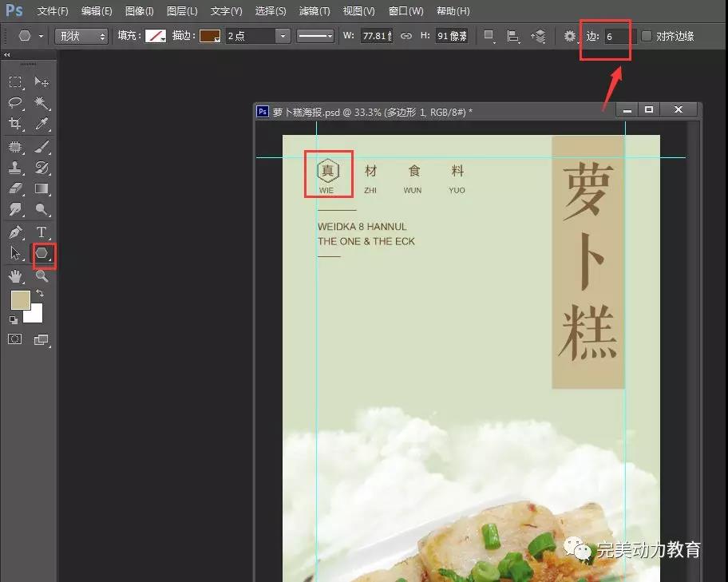Open the 图层(L) menu

pos(182,11)
